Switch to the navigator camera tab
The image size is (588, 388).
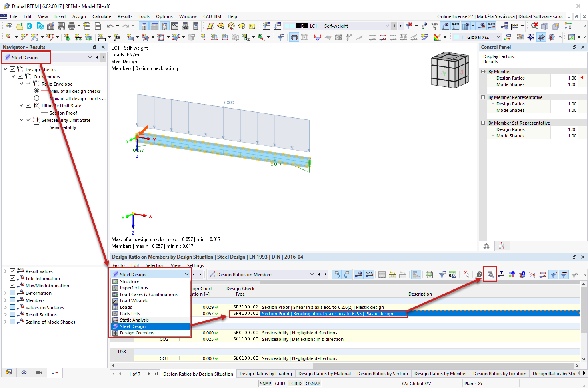click(39, 372)
